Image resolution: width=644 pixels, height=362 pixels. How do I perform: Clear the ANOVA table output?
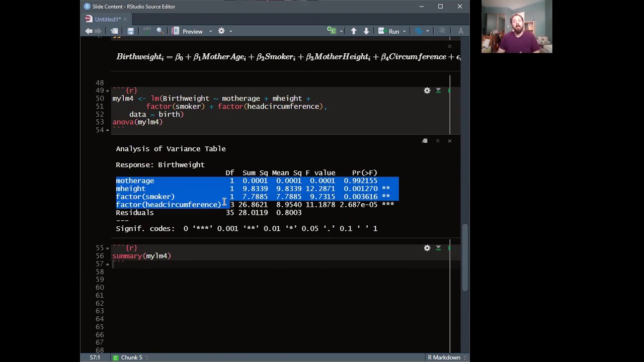[449, 141]
